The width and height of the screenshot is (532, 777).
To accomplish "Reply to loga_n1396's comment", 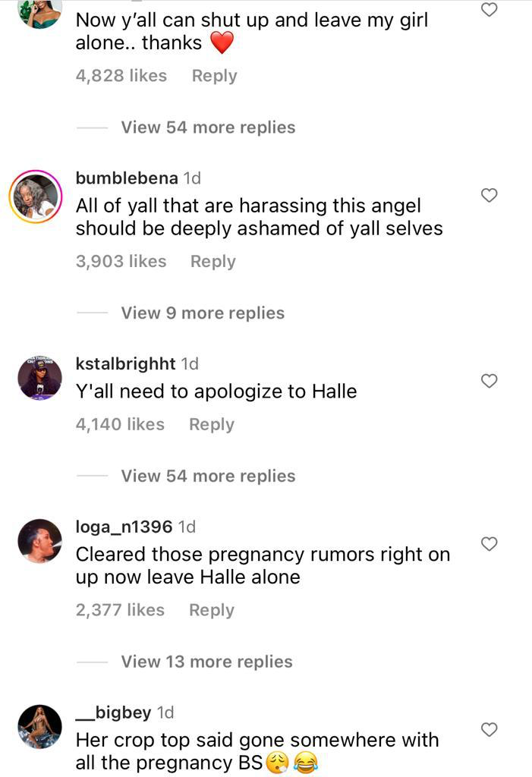I will coord(212,610).
